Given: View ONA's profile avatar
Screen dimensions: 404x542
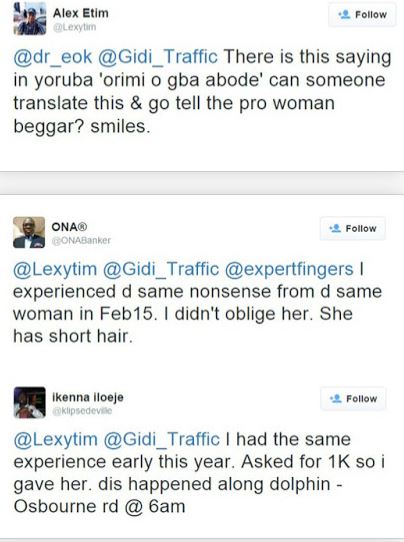Looking at the screenshot, I should (29, 232).
